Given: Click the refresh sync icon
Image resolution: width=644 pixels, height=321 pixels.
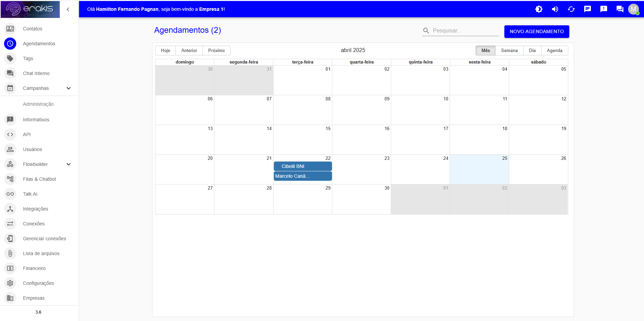Looking at the screenshot, I should (571, 9).
